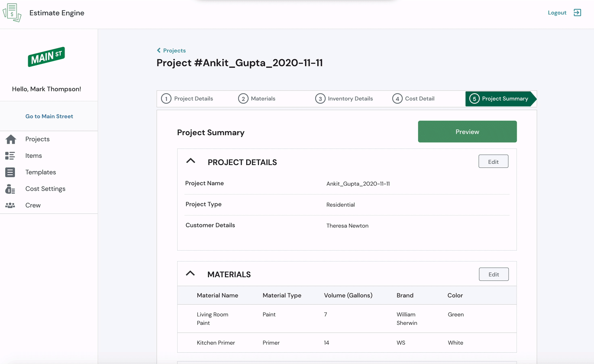594x364 pixels.
Task: Click the project title Ankit_Gupta_2020-11-11 heading
Action: (240, 63)
